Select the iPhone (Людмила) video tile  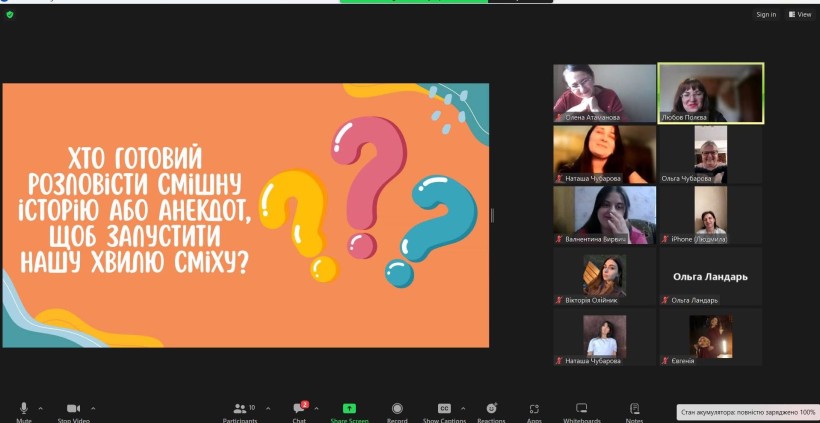pos(710,215)
